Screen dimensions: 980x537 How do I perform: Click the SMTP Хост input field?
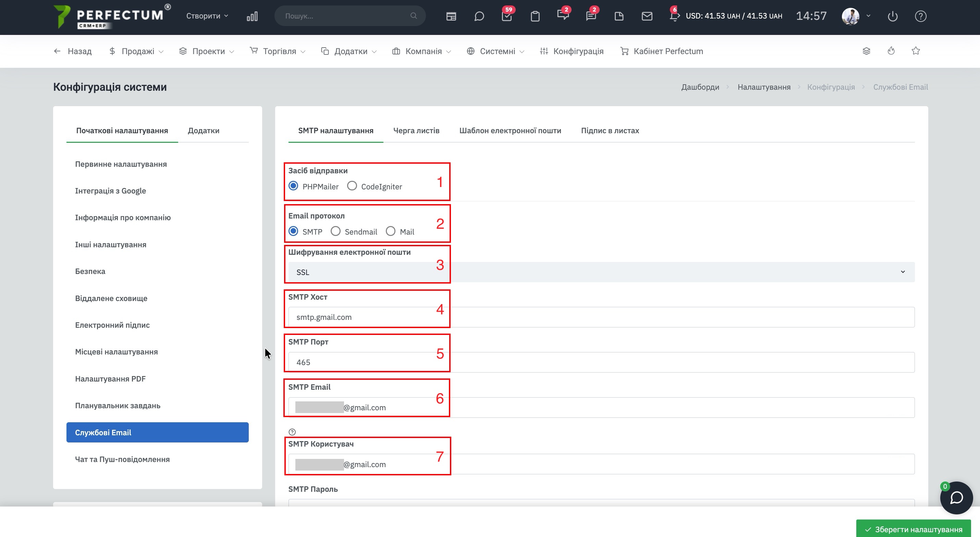pos(601,317)
